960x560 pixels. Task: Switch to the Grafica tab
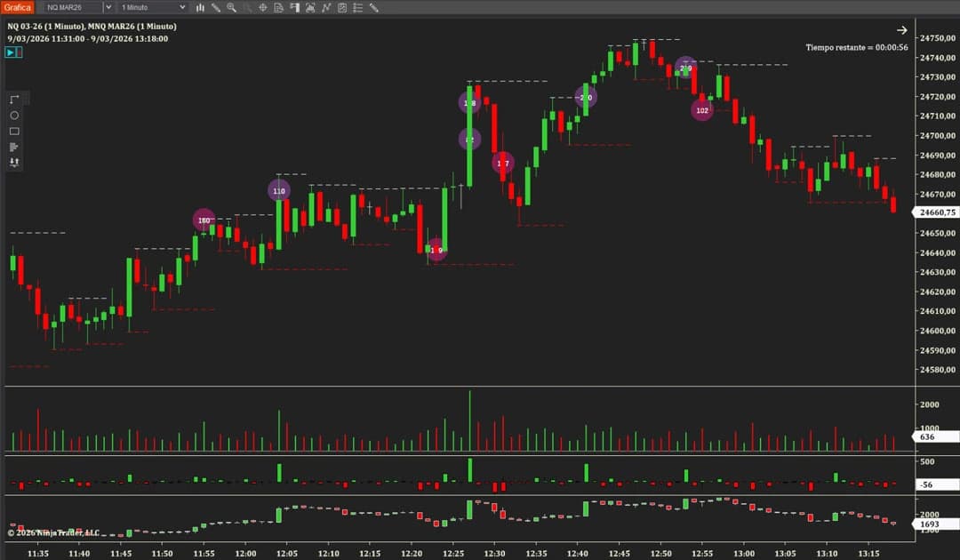[x=17, y=6]
